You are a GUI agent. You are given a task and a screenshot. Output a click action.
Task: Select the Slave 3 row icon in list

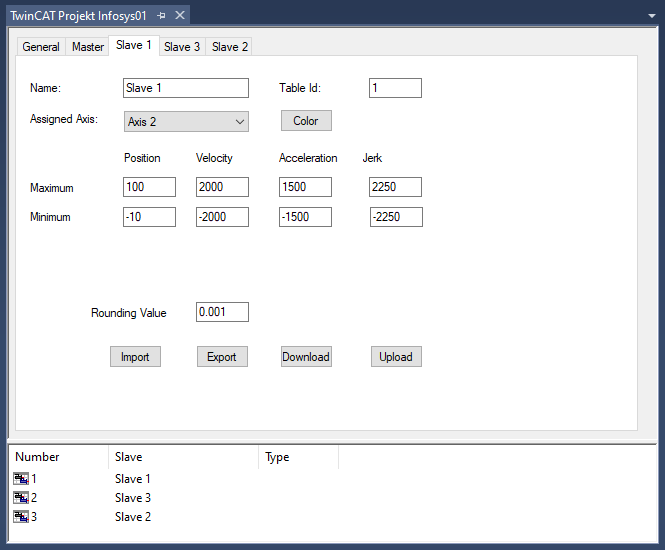pos(21,497)
